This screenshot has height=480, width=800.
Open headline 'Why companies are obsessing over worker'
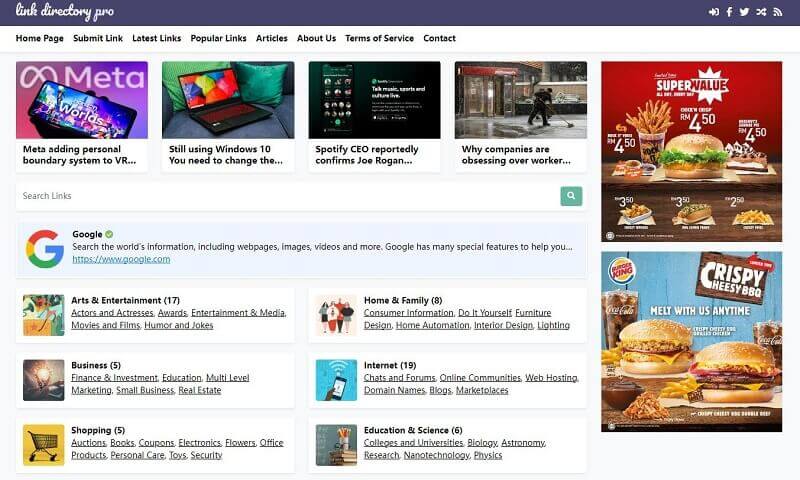click(x=516, y=155)
